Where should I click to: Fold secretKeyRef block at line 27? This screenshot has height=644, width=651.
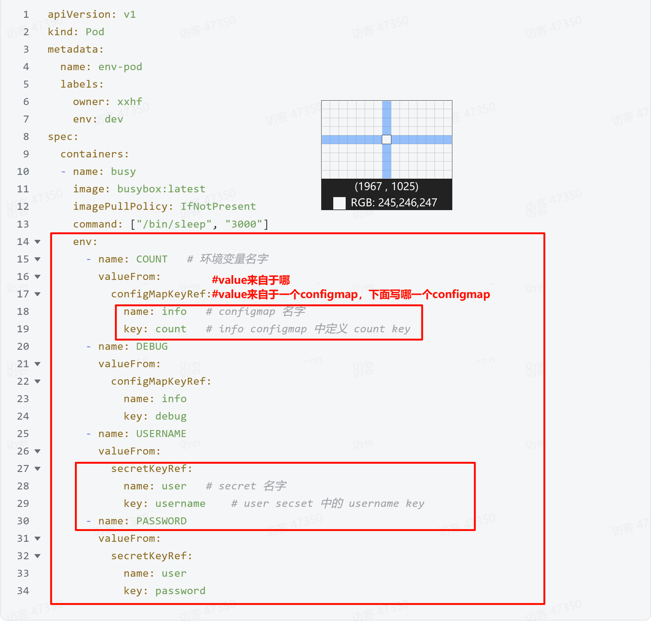click(x=38, y=469)
